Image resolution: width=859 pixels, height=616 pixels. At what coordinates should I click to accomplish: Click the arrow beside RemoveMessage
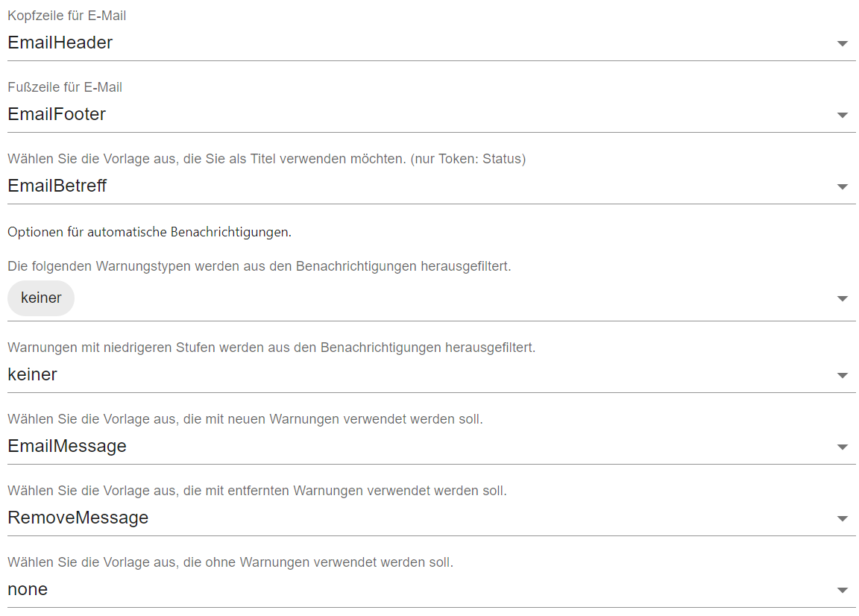[x=843, y=518]
